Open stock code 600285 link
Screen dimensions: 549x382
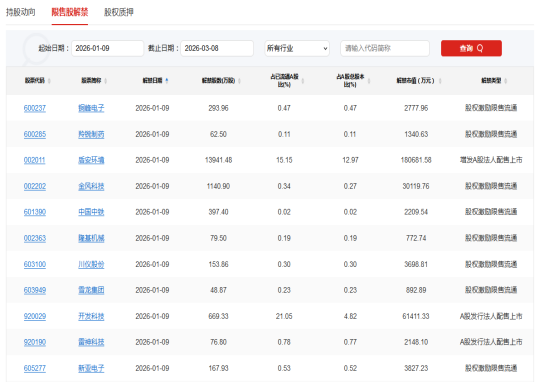point(35,134)
